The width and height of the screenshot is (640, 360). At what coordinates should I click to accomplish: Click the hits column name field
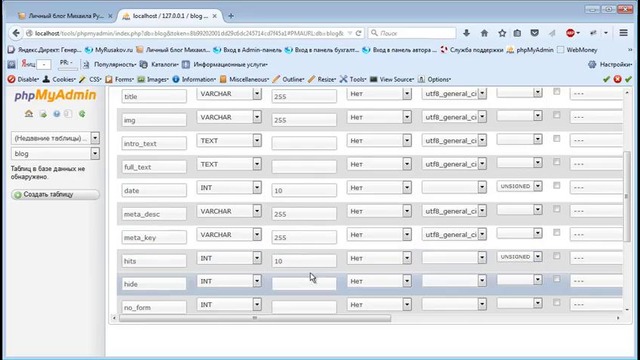point(154,261)
